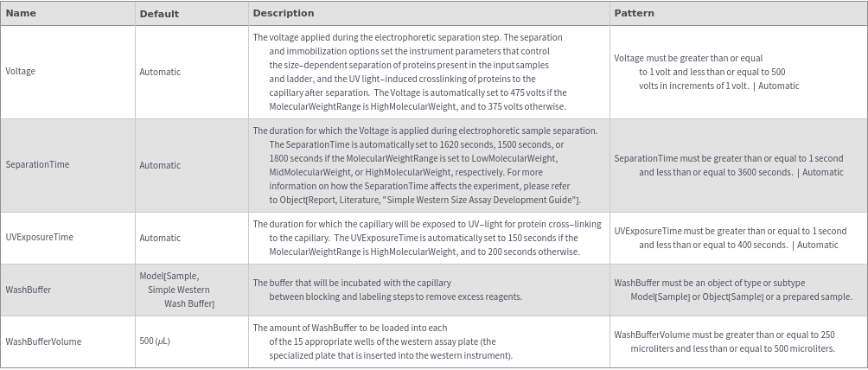Click the WashBufferVolume pattern text
Screen dimensions: 868x370
tap(724, 341)
